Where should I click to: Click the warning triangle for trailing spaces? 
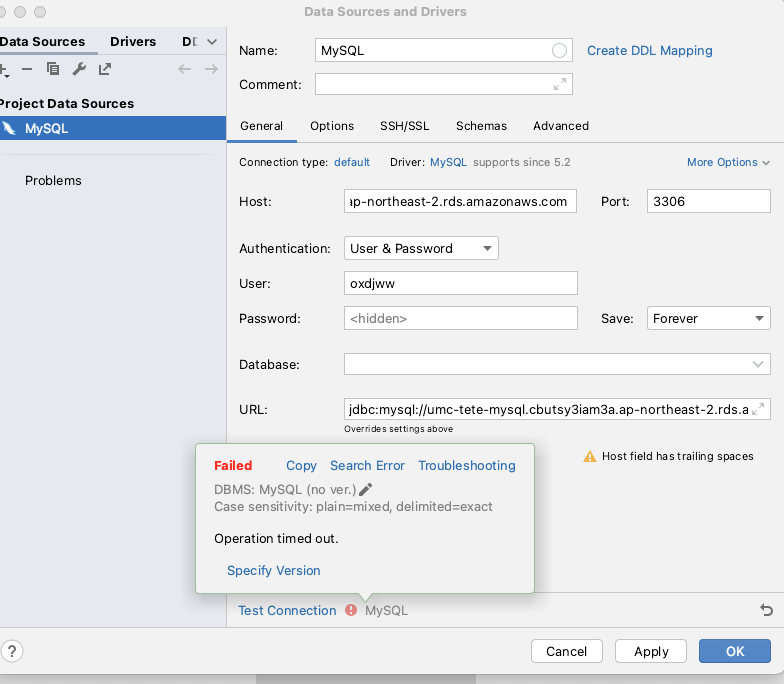(590, 456)
